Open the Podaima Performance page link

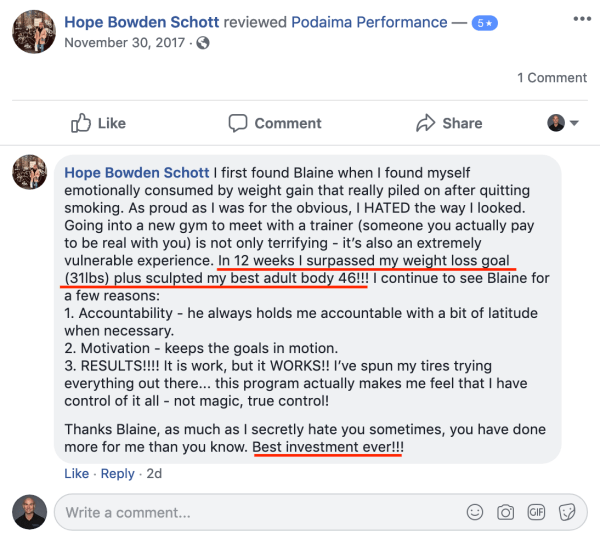[369, 22]
